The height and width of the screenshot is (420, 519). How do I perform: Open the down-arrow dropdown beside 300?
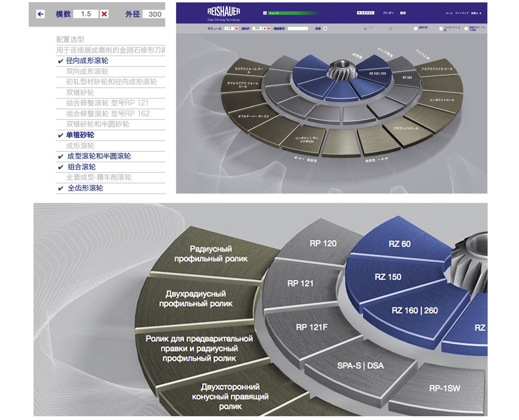point(265,28)
